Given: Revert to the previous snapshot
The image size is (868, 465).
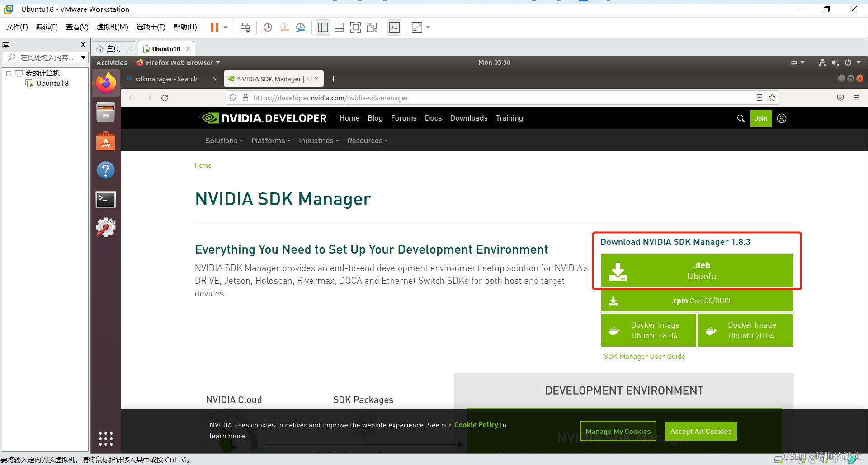Looking at the screenshot, I should point(284,28).
